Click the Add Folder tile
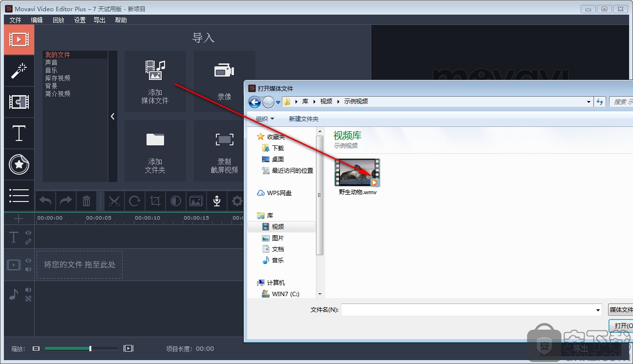Viewport: 633px width, 364px height. 155,151
